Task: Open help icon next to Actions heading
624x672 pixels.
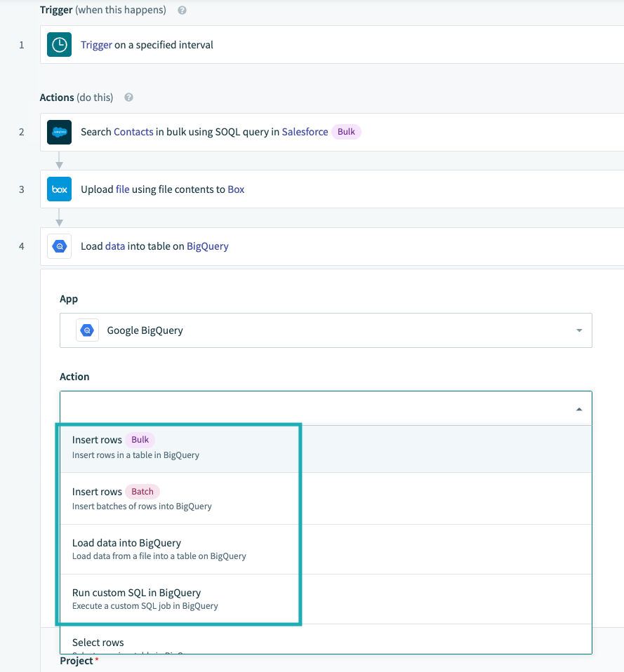Action: coord(128,98)
